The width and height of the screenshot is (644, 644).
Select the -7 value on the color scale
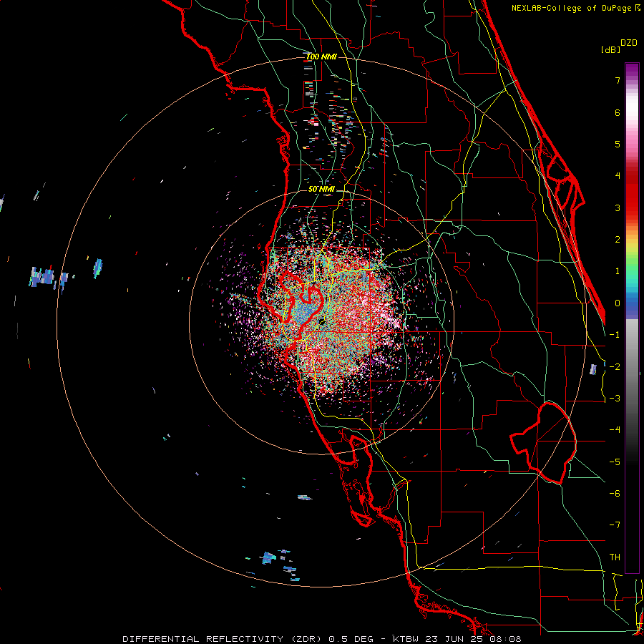point(615,525)
